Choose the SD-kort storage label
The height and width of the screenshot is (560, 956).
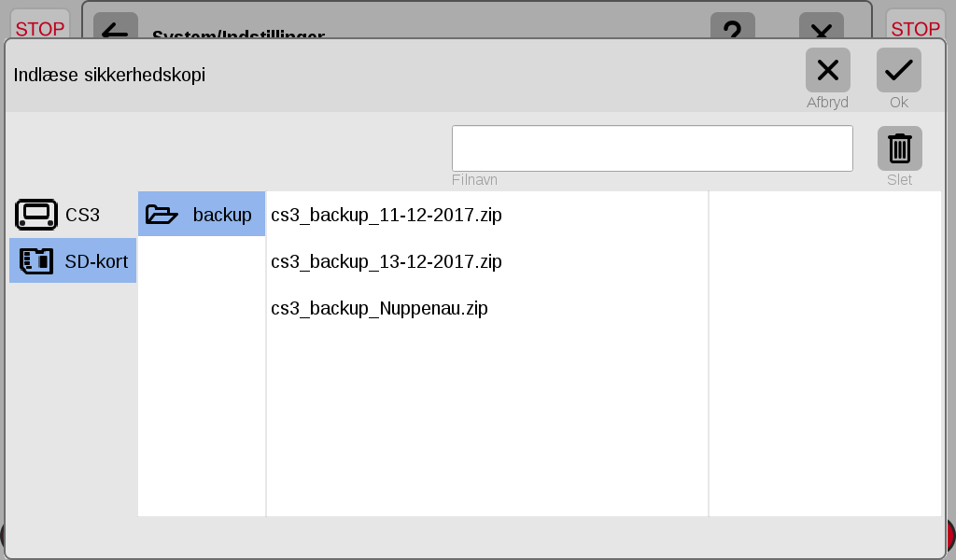coord(96,261)
